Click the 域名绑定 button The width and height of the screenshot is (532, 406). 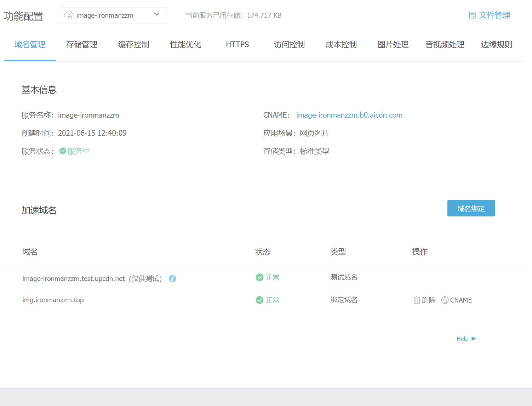tap(471, 208)
